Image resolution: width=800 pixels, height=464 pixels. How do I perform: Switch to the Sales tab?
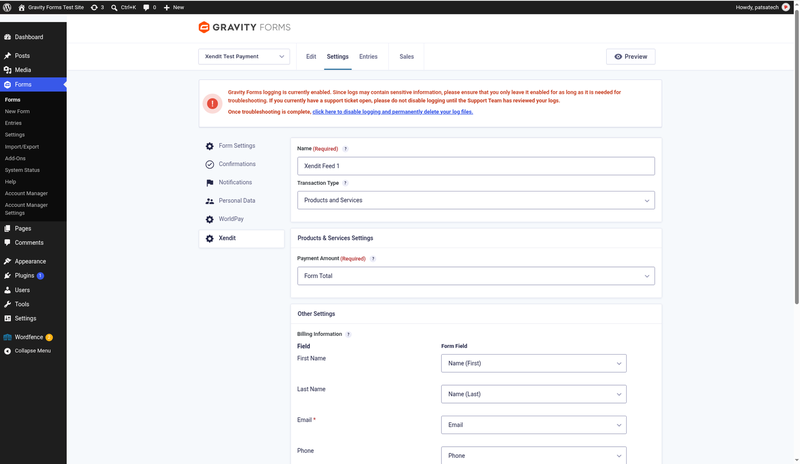407,57
